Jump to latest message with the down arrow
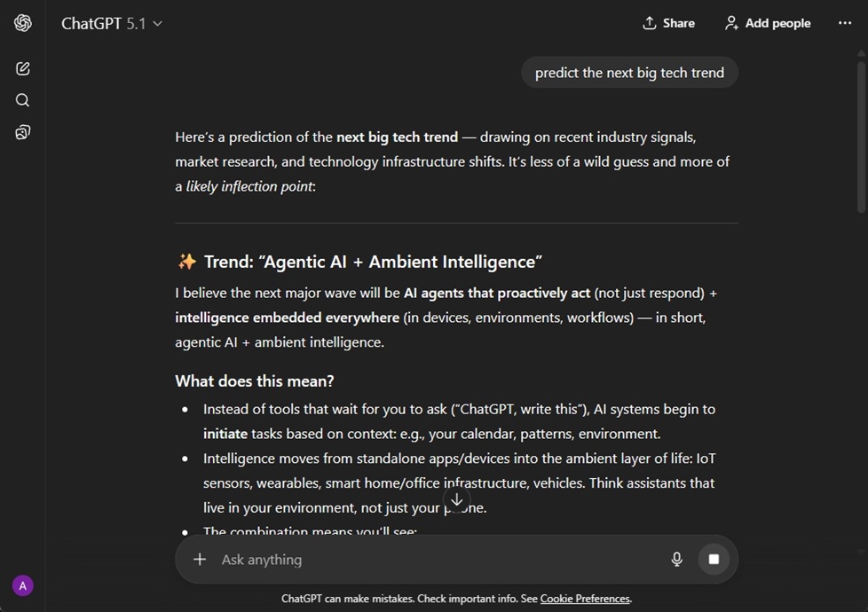The width and height of the screenshot is (868, 612). (456, 500)
